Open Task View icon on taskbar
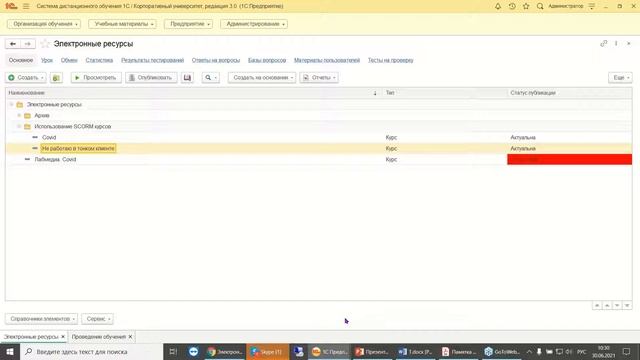This screenshot has width=640, height=360. [x=173, y=351]
